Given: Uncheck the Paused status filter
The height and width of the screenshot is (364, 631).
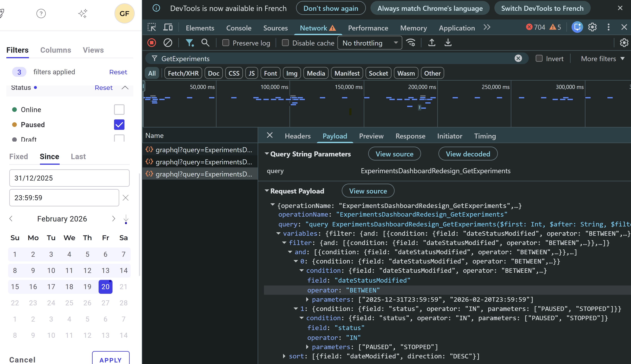Looking at the screenshot, I should (x=119, y=124).
